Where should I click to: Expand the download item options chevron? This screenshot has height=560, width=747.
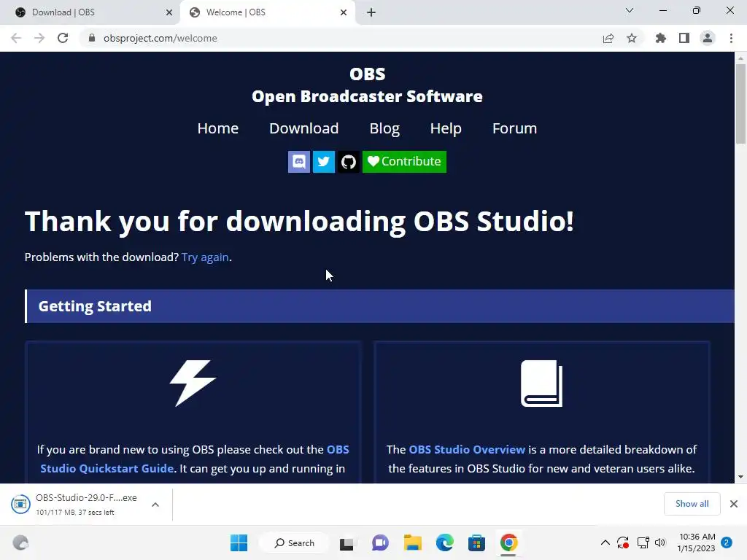coord(155,505)
